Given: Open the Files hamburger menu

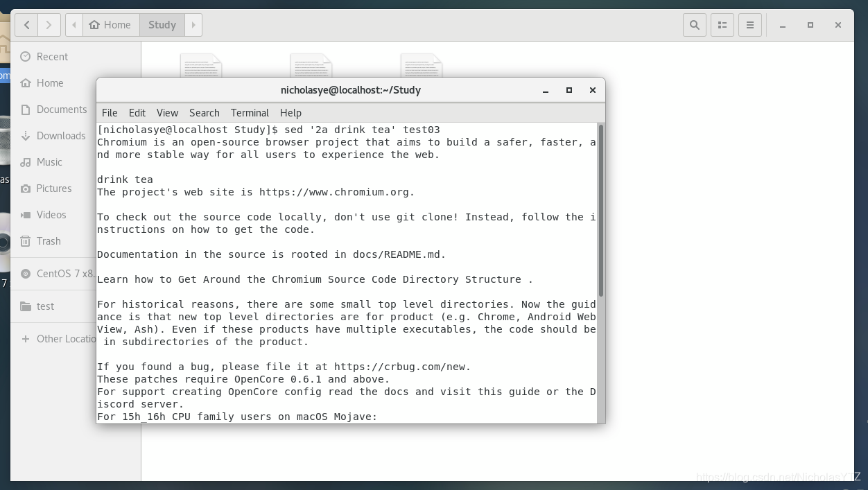Looking at the screenshot, I should (749, 25).
